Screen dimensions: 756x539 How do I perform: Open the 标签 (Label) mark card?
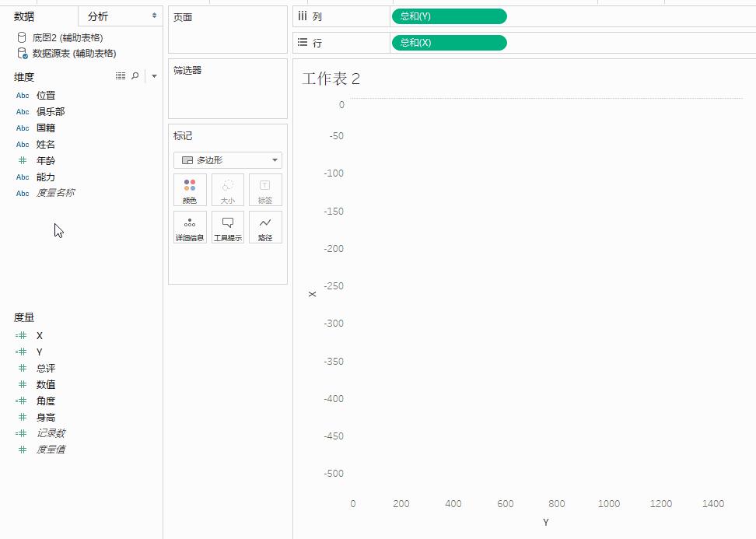(x=265, y=190)
